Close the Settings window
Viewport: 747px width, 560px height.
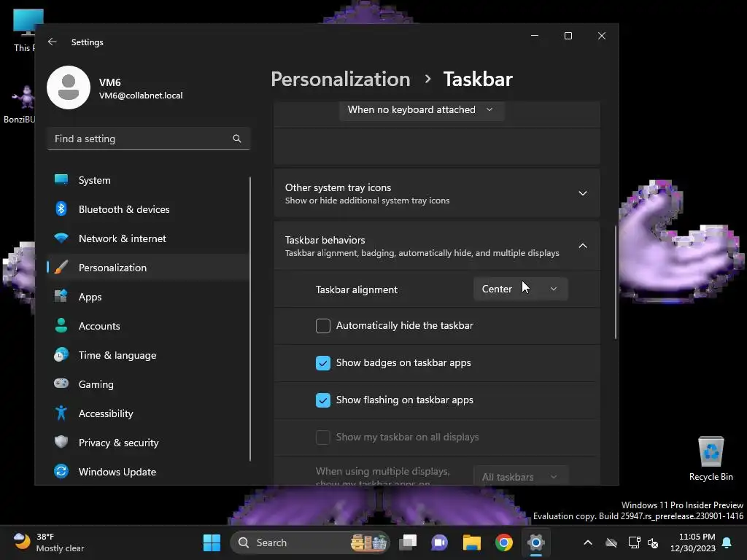[602, 36]
